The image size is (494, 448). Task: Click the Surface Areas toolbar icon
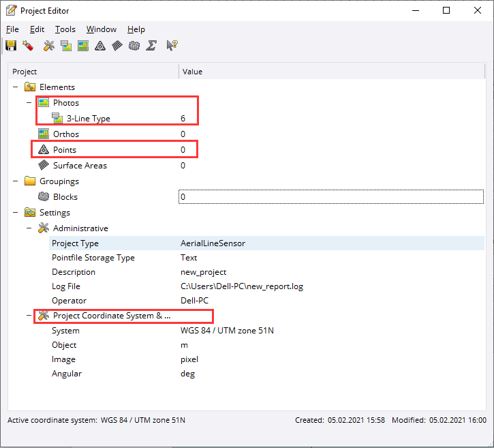[117, 46]
